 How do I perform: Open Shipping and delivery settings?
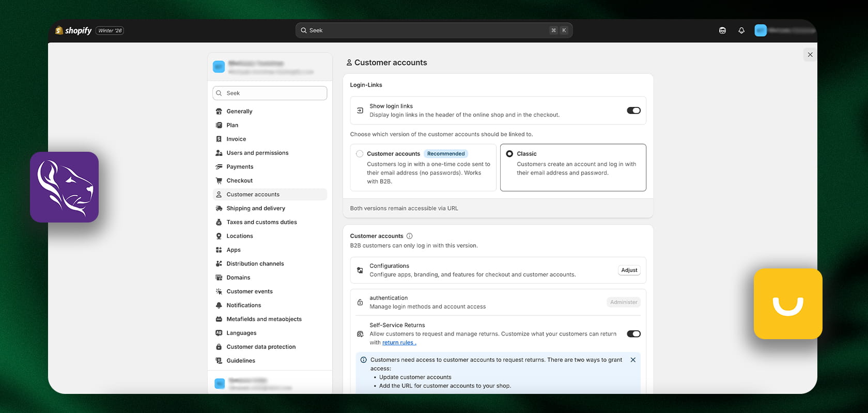[256, 209]
